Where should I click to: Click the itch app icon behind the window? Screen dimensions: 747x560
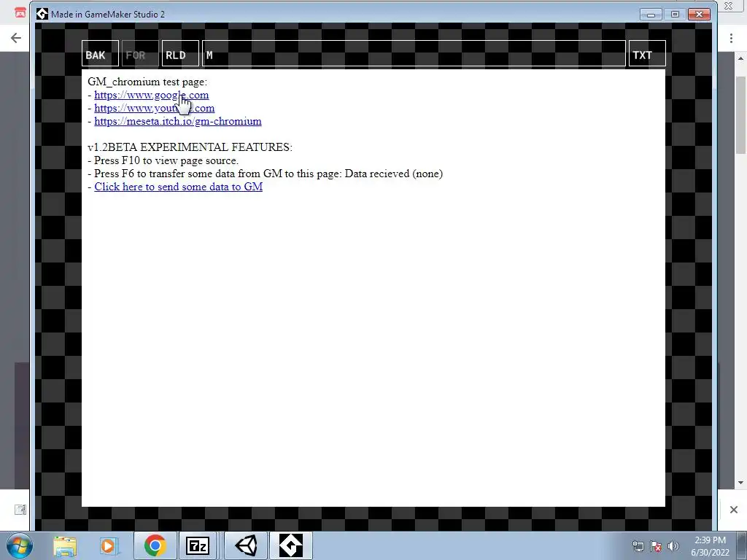[20, 12]
